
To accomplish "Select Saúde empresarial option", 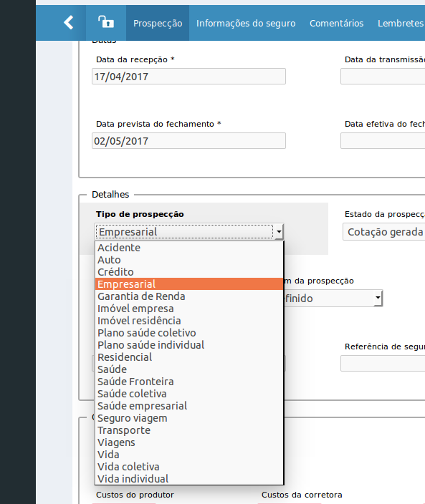I will [x=189, y=406].
